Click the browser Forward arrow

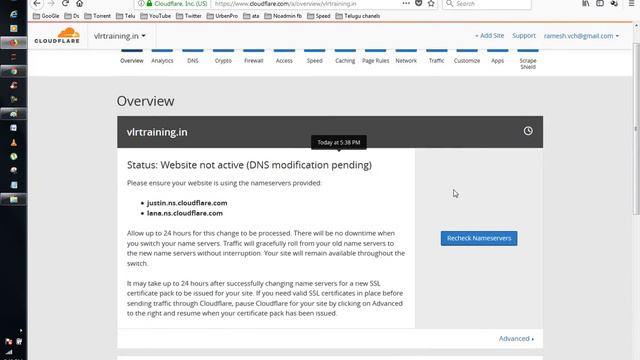click(x=51, y=3)
